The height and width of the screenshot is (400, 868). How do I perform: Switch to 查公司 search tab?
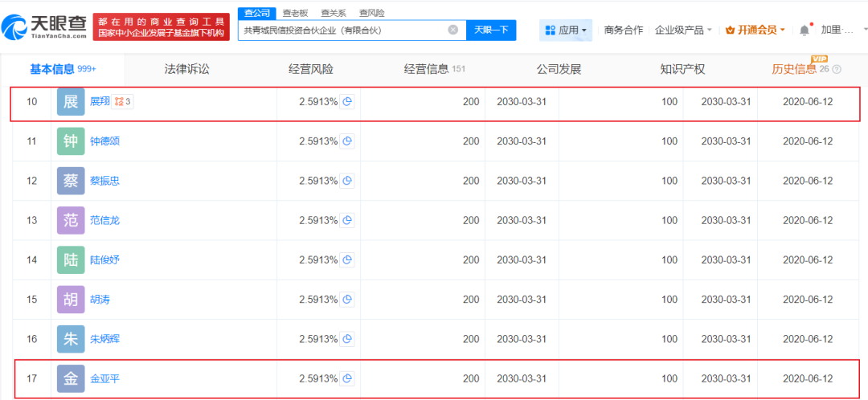click(257, 12)
